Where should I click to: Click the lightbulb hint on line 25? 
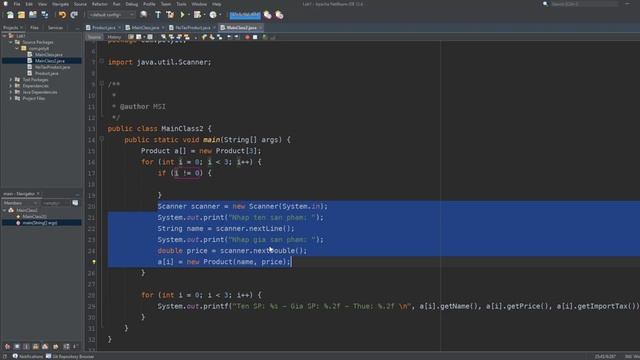pyautogui.click(x=94, y=262)
